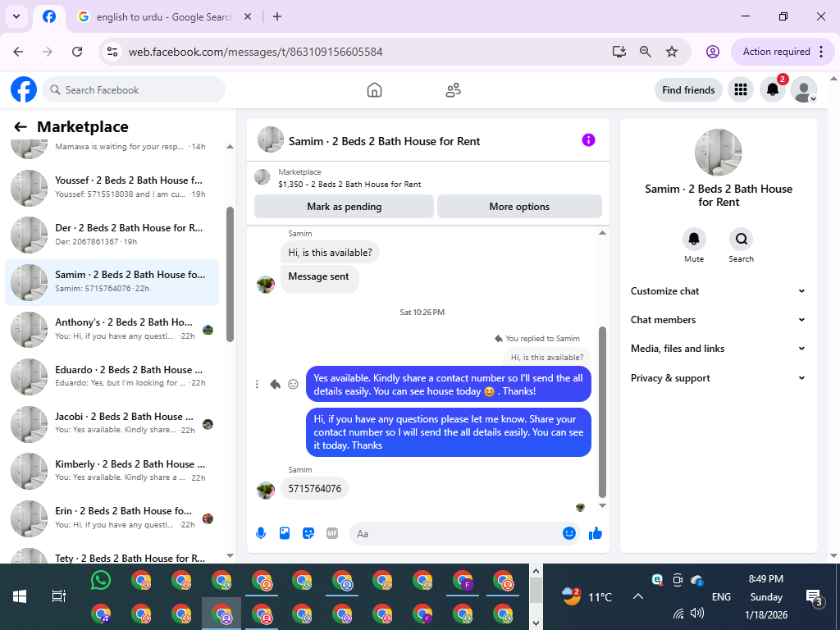Viewport: 840px width, 630px height.
Task: Click Samim's large profile photo in right panel
Action: [718, 152]
